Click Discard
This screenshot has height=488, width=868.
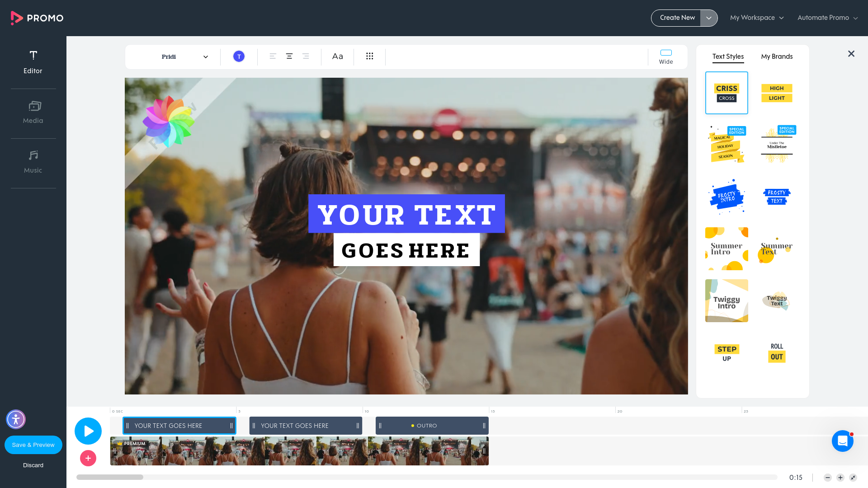click(33, 465)
